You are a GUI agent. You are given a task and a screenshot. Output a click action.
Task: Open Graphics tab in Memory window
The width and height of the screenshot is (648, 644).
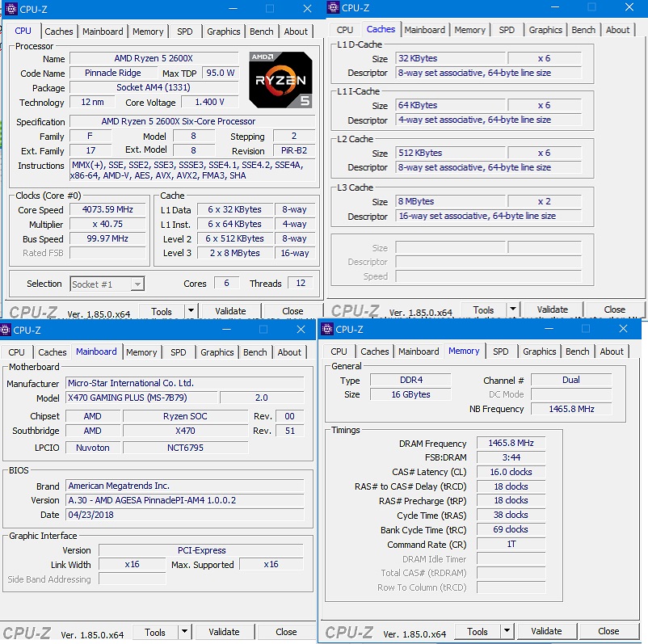coord(540,351)
